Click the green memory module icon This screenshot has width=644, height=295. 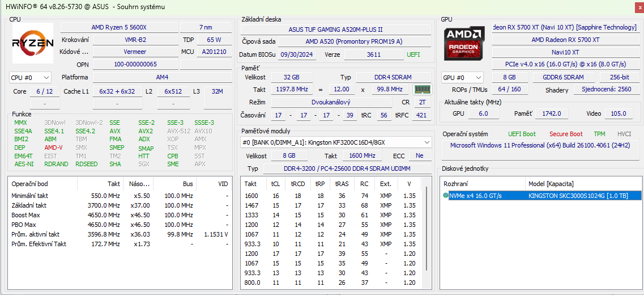coord(421,90)
